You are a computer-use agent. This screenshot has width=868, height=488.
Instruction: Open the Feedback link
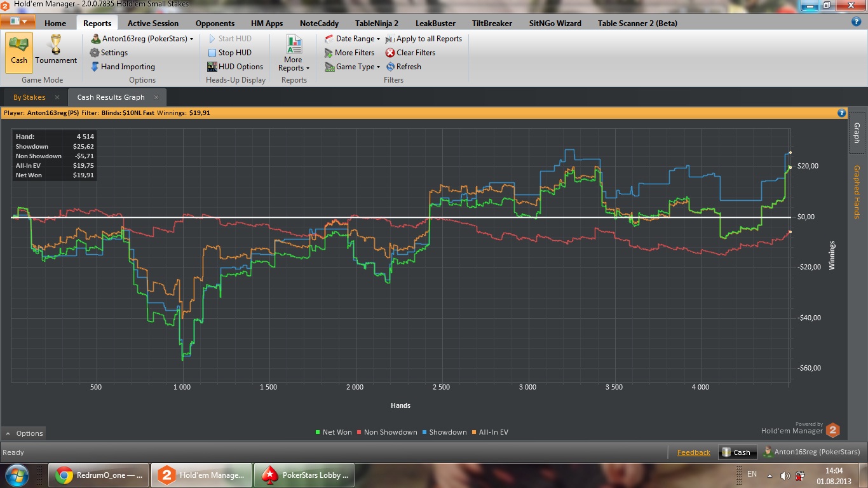[693, 452]
